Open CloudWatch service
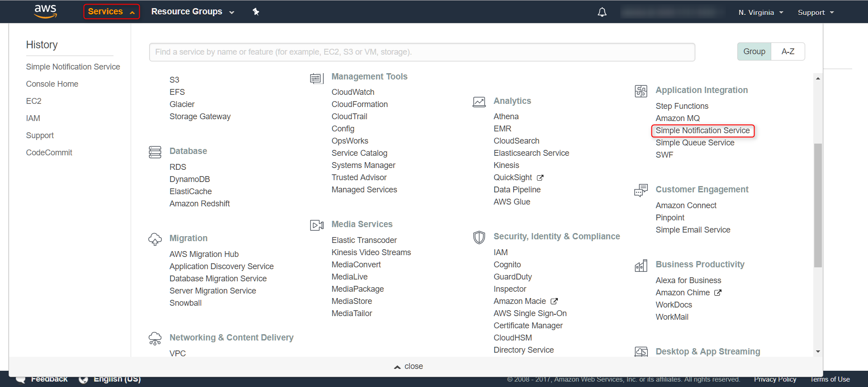This screenshot has width=868, height=387. click(353, 92)
